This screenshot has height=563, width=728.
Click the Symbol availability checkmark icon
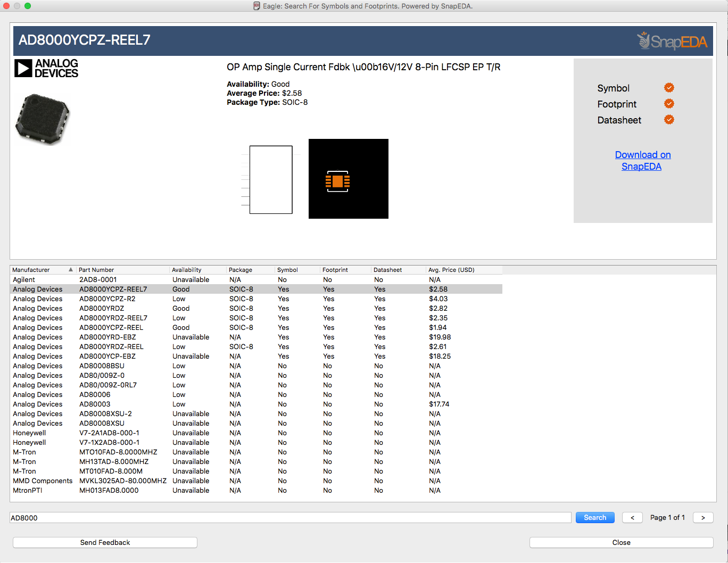tap(669, 88)
